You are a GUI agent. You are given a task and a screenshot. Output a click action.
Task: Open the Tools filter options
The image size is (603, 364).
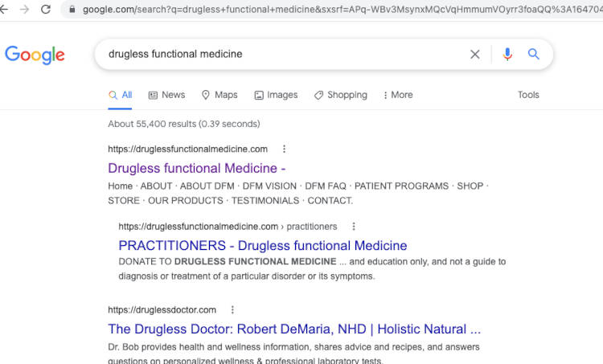(x=528, y=95)
